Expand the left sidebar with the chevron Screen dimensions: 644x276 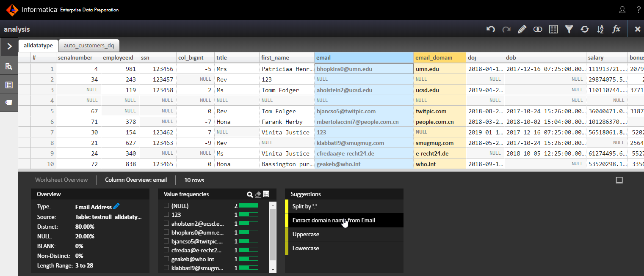coord(9,46)
